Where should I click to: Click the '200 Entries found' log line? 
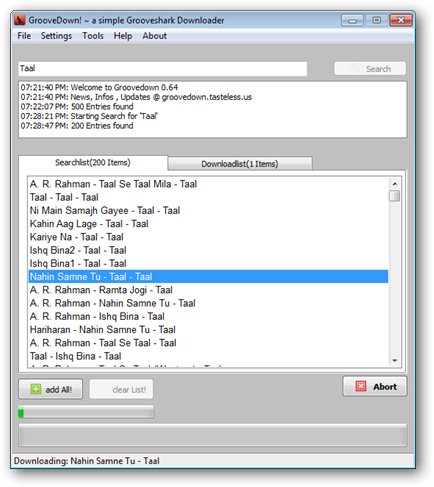pos(77,126)
